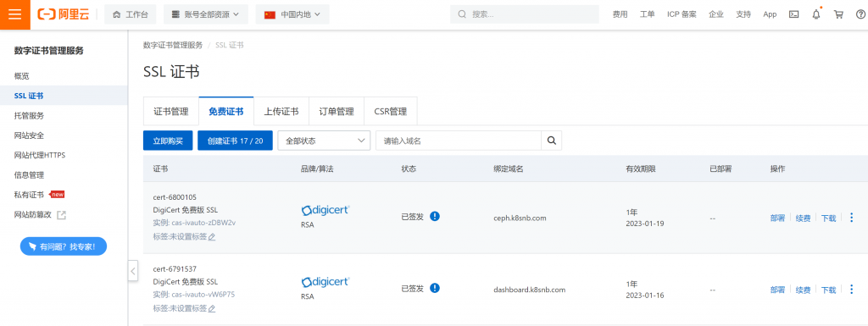The width and height of the screenshot is (868, 326).
Task: Open the 账号全部资源 dropdown
Action: 206,14
